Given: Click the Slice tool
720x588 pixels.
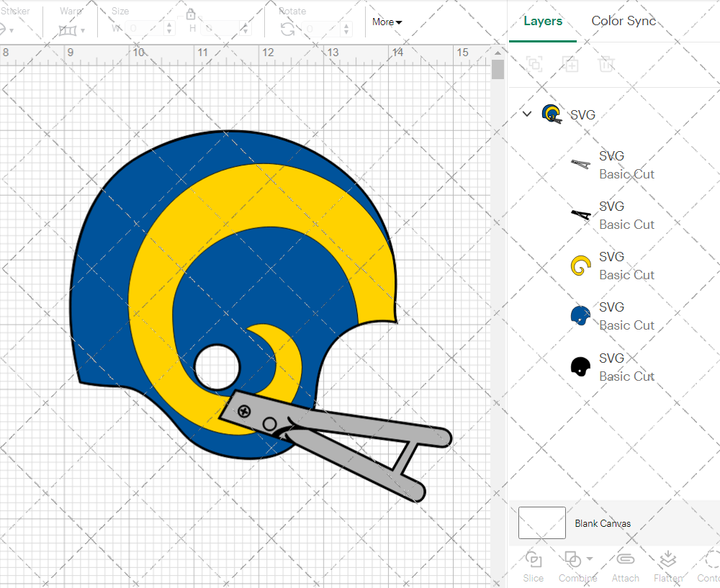Looking at the screenshot, I should point(533,567).
